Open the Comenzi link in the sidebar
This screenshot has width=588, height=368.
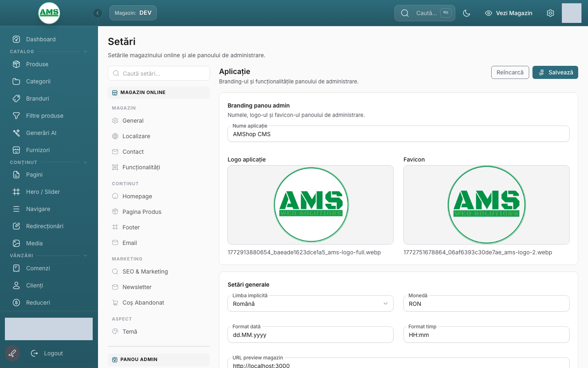(49, 268)
